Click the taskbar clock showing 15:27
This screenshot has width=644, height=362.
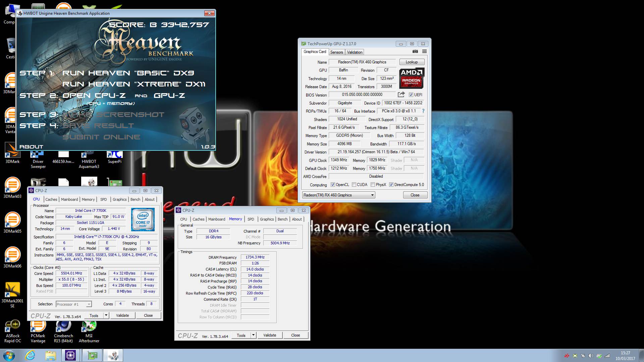625,356
